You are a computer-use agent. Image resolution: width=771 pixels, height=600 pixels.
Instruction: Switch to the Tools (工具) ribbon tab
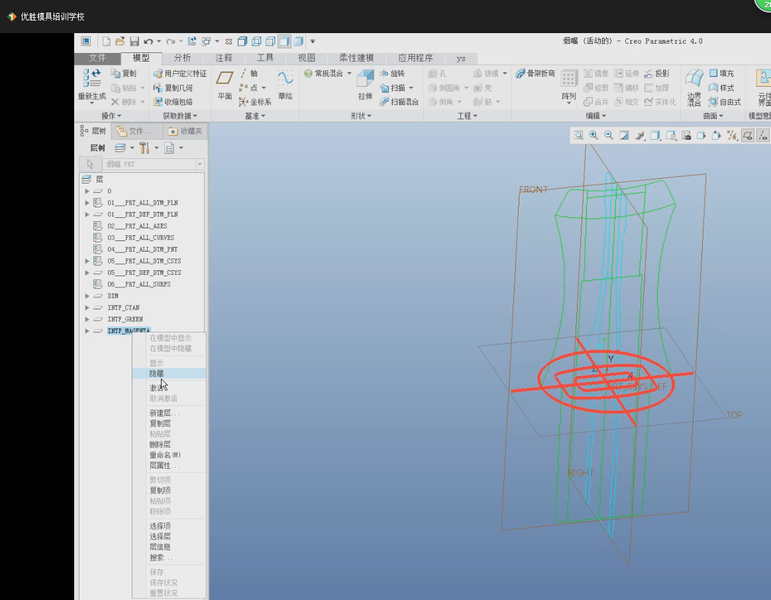pos(265,58)
